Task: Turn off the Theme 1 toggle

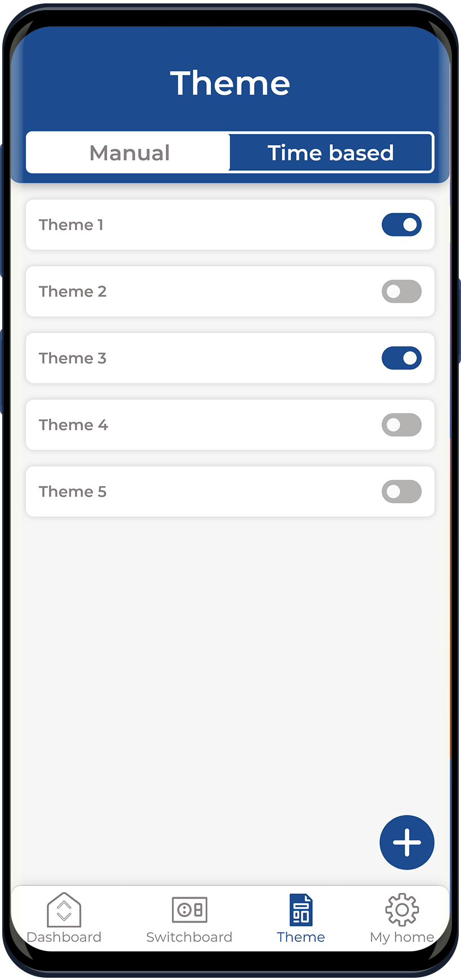Action: pos(401,225)
